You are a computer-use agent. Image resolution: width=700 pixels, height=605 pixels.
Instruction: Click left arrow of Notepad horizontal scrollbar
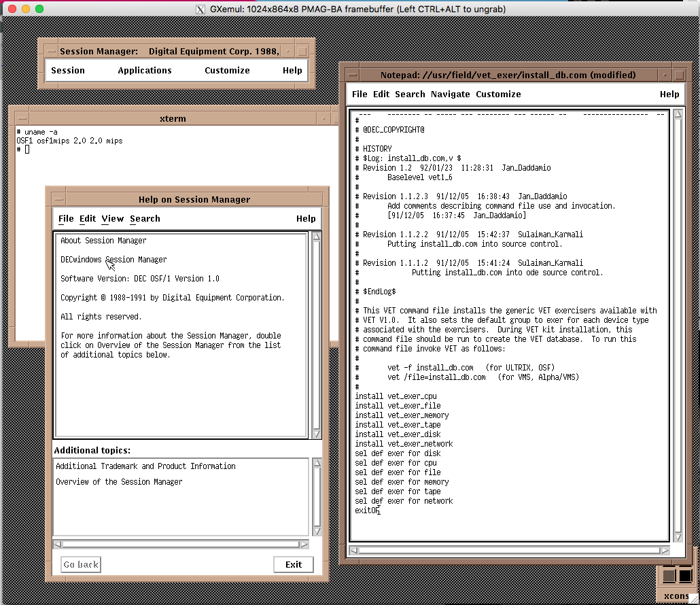click(353, 551)
